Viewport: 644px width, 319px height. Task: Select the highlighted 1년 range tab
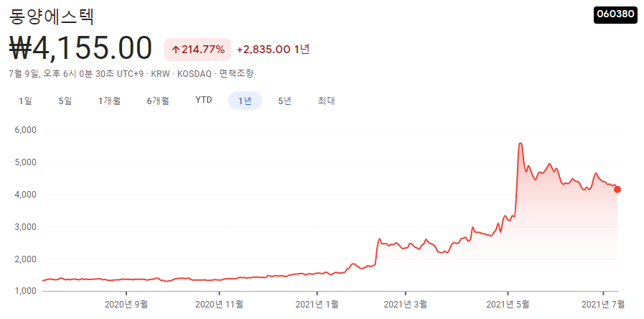(246, 101)
